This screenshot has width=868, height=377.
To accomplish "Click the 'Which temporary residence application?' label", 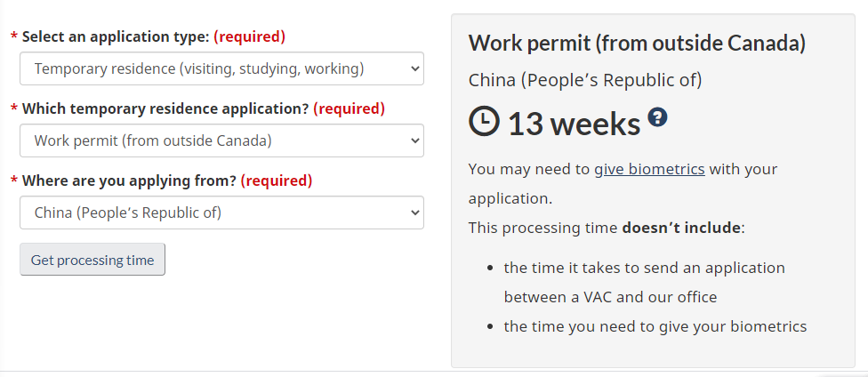I will pyautogui.click(x=165, y=108).
